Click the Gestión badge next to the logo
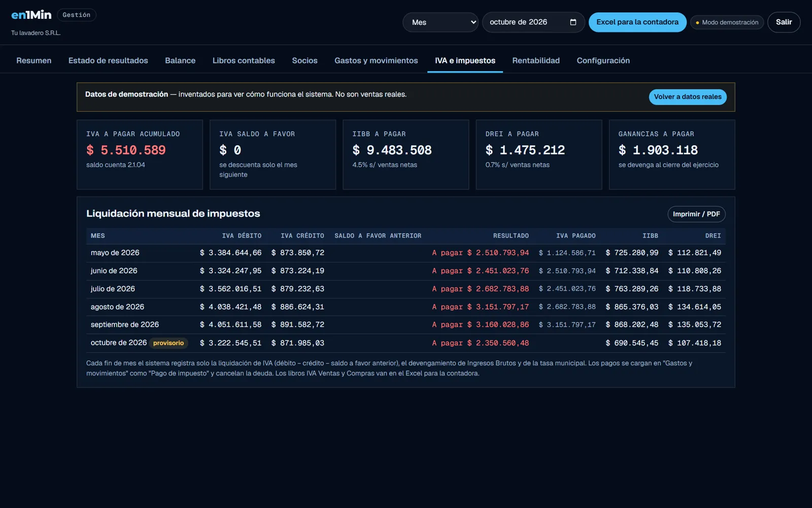Viewport: 812px width, 508px height. pos(77,15)
